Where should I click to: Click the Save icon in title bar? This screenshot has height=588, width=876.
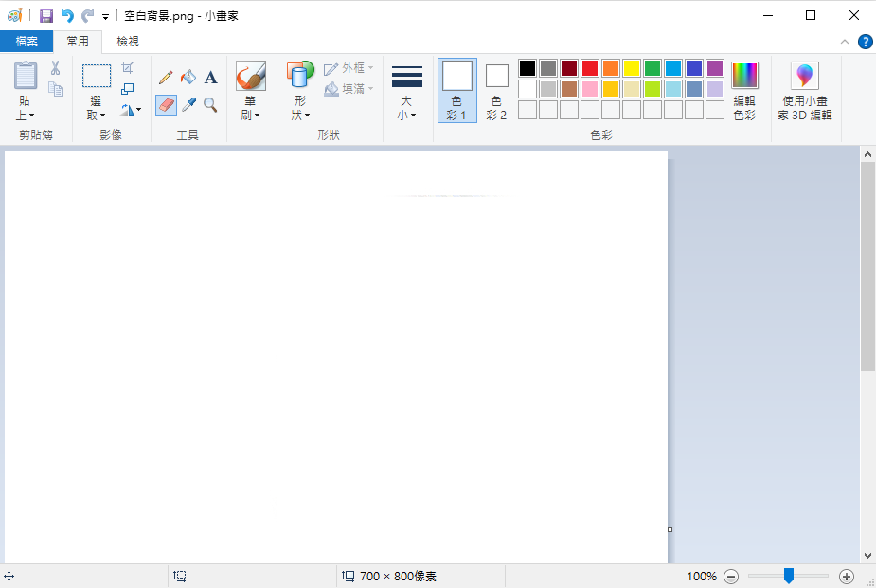tap(45, 16)
